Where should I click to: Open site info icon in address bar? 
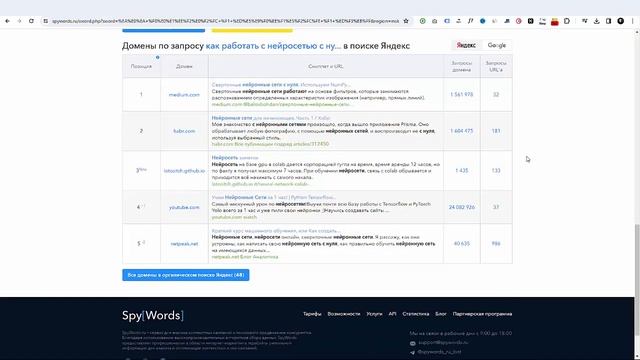coord(45,21)
